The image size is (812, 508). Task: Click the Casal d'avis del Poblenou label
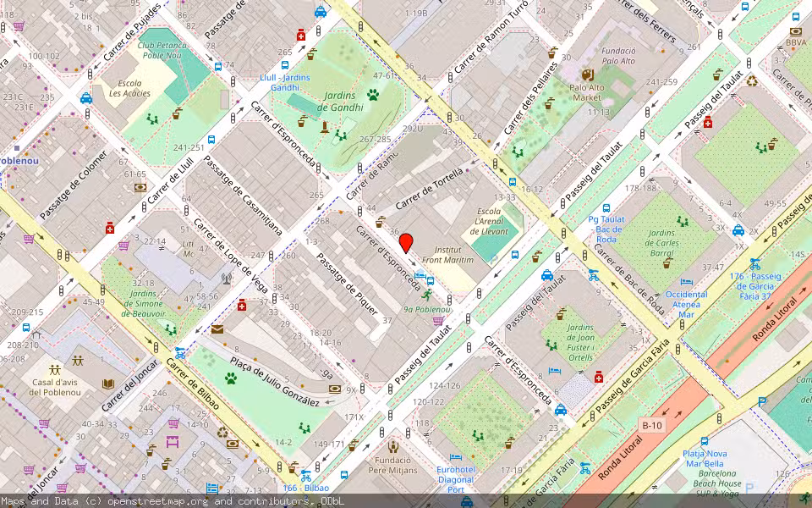55,387
